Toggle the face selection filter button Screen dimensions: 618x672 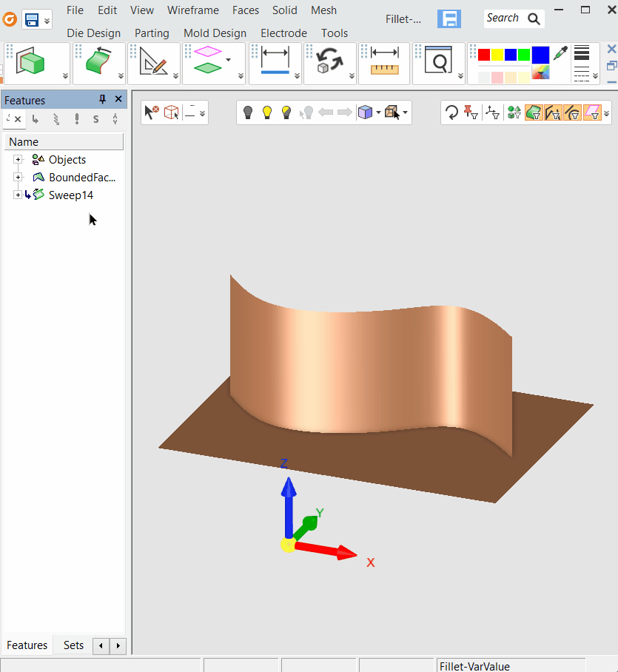[534, 112]
